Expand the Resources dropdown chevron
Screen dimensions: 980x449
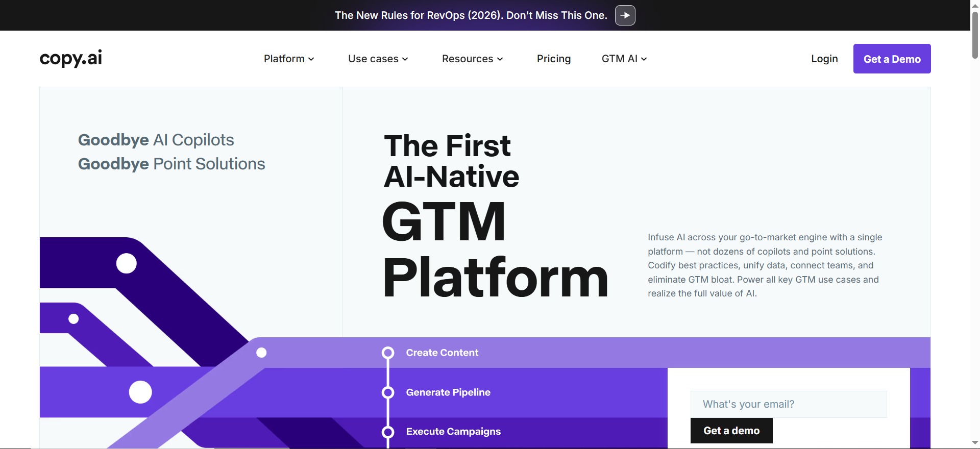tap(500, 59)
